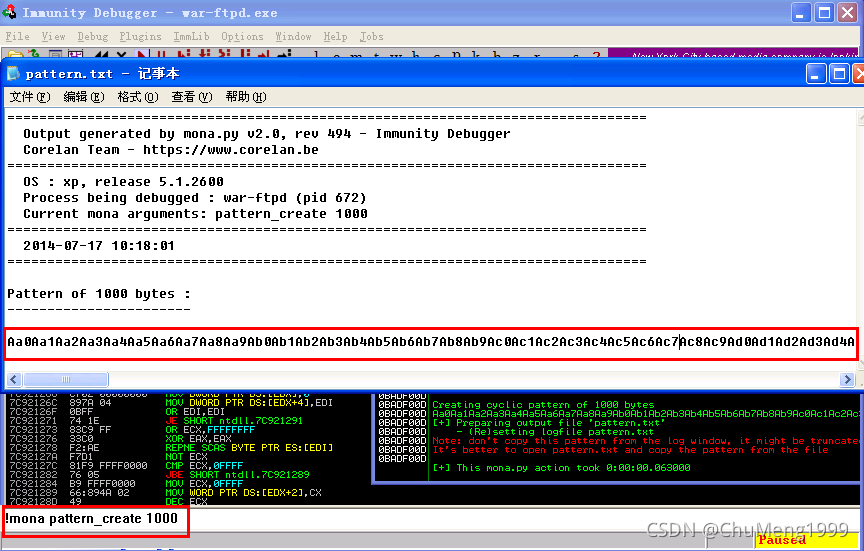Open Notepad's 查看(V) menu

191,97
